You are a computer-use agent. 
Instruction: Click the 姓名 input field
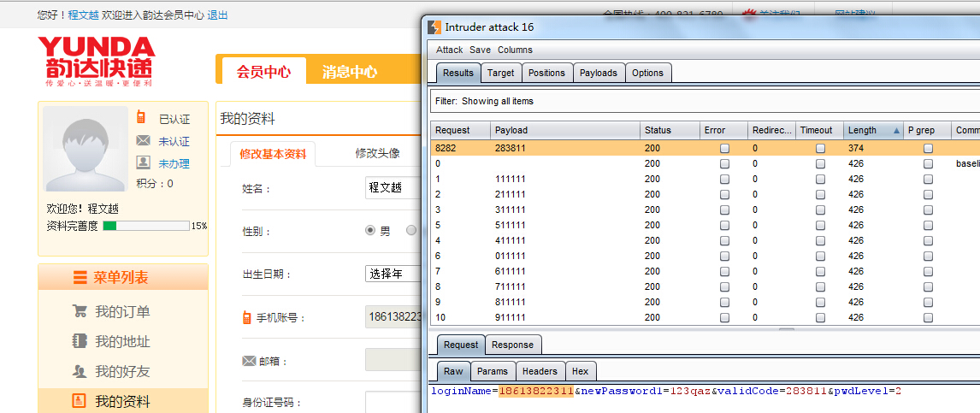click(x=393, y=187)
